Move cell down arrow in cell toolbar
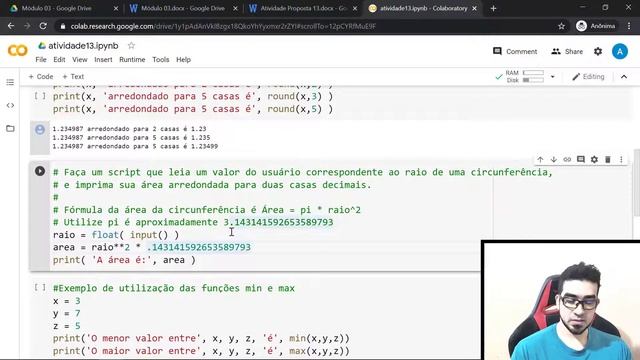The image size is (640, 360). pyautogui.click(x=554, y=160)
